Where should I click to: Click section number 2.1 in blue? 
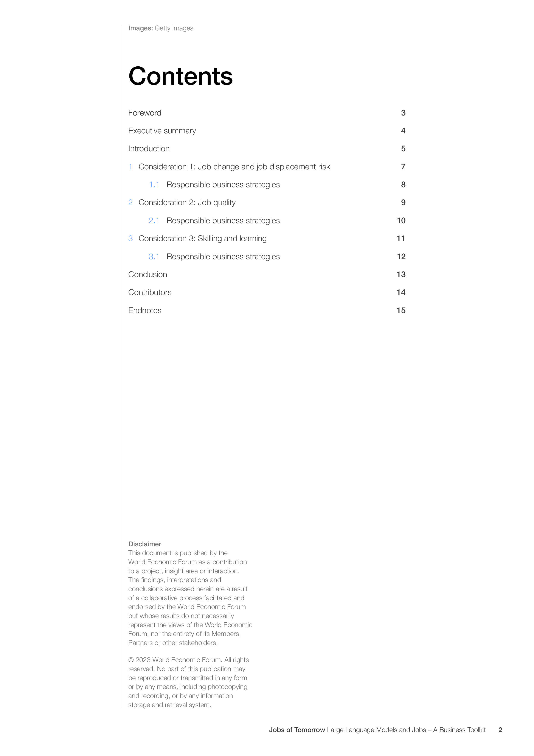coord(154,221)
